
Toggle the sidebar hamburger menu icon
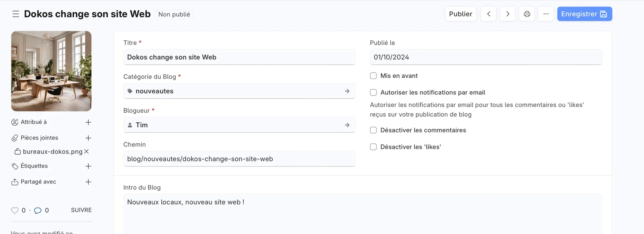16,14
